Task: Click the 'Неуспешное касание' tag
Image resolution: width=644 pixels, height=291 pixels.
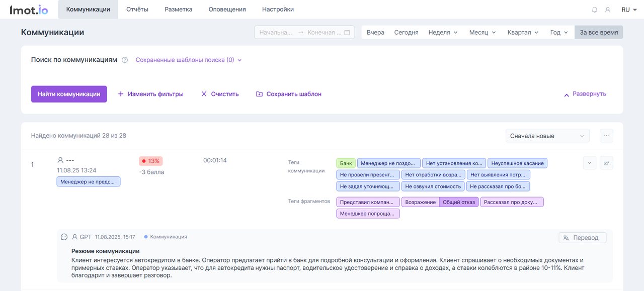Action: pos(518,163)
